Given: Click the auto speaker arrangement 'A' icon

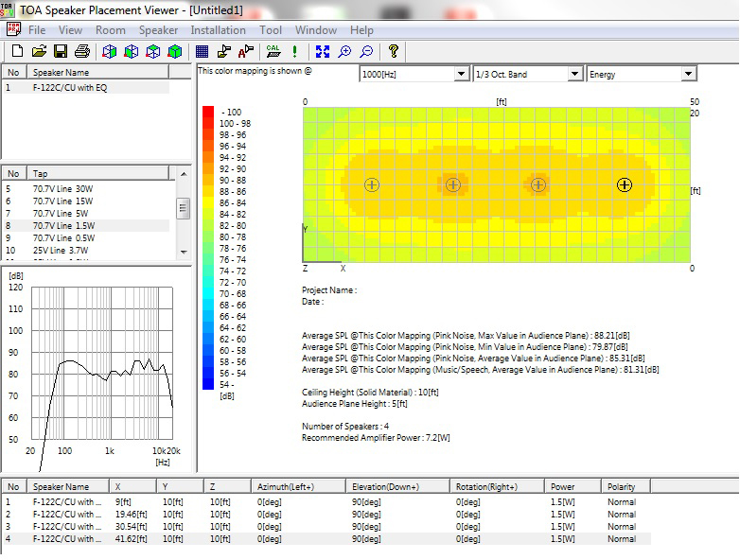Looking at the screenshot, I should pyautogui.click(x=245, y=51).
